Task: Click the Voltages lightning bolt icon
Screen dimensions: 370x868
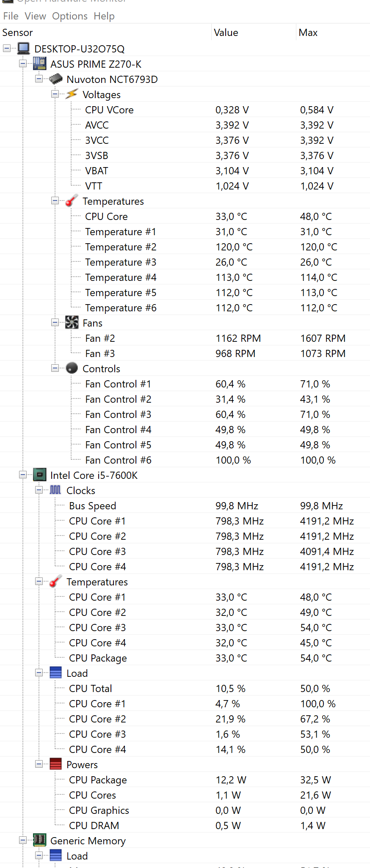Action: (x=72, y=94)
